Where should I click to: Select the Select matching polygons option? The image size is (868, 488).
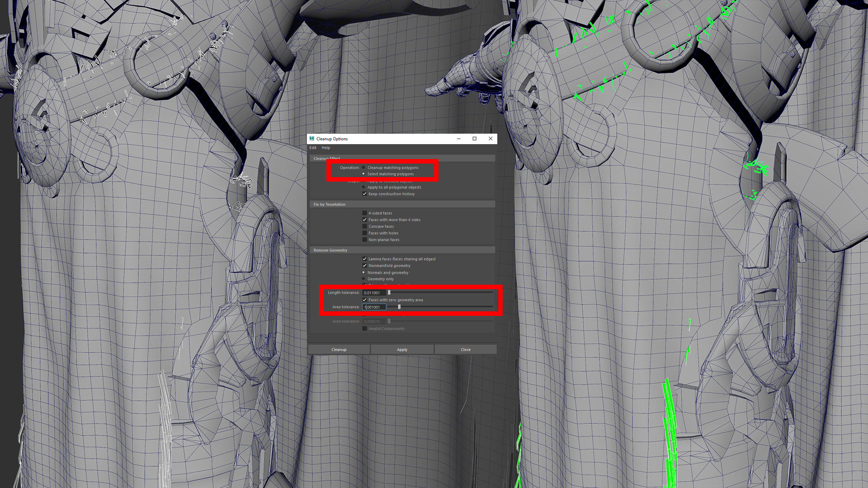click(x=363, y=174)
